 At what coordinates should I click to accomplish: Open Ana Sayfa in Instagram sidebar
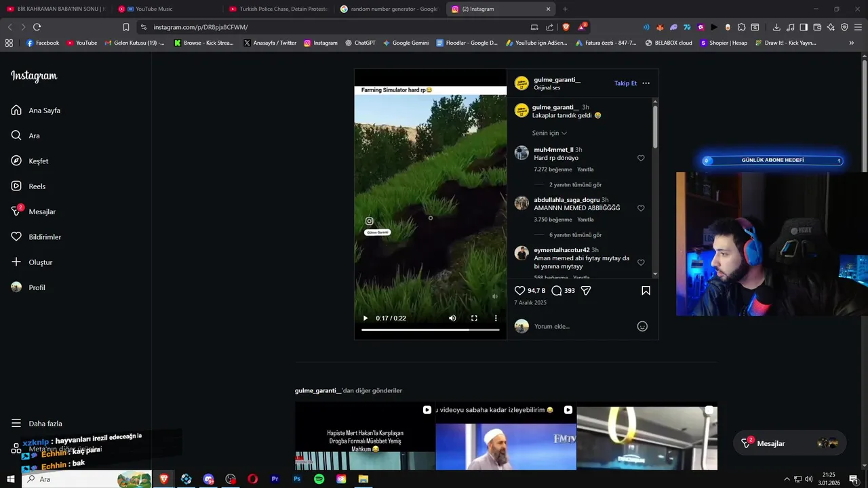coord(36,110)
